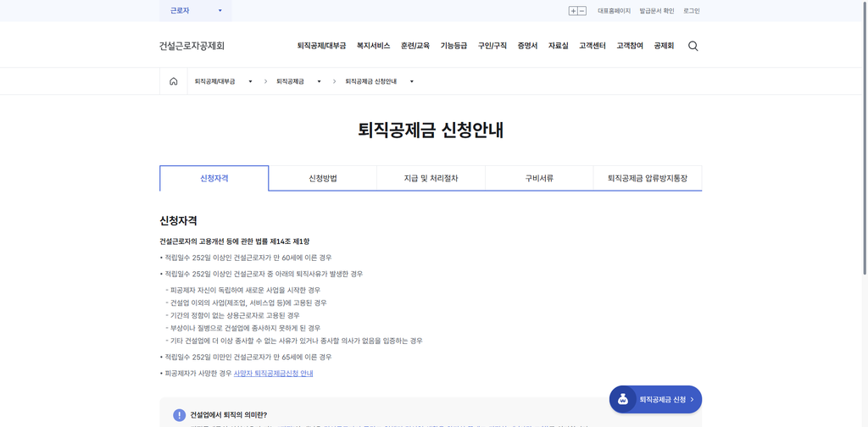Image resolution: width=868 pixels, height=427 pixels.
Task: Click the 건설업 이외의 사업 line
Action: point(246,302)
